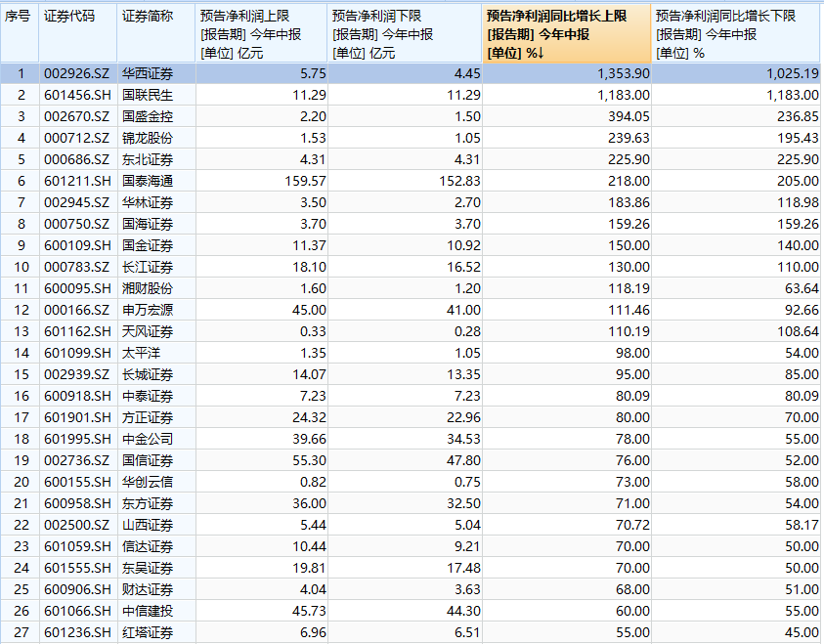The width and height of the screenshot is (824, 644).
Task: Select the 太平洋 name cell
Action: point(156,354)
